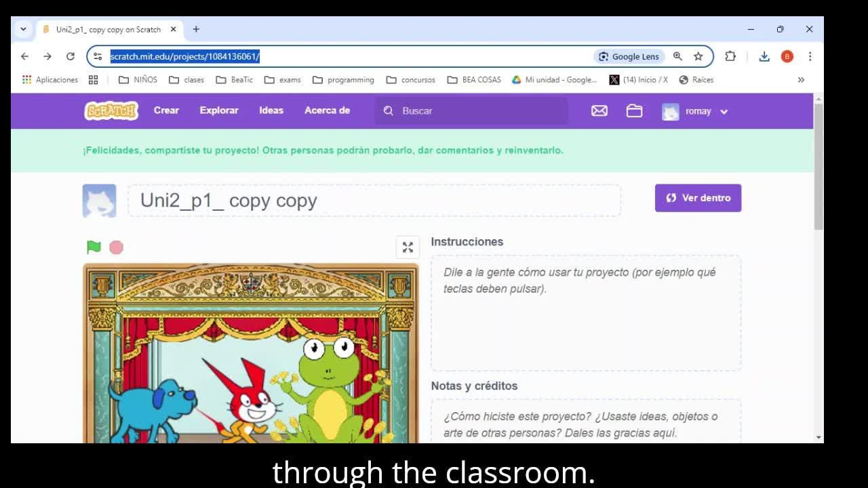Open the Ideas menu item
The image size is (868, 488).
point(271,110)
